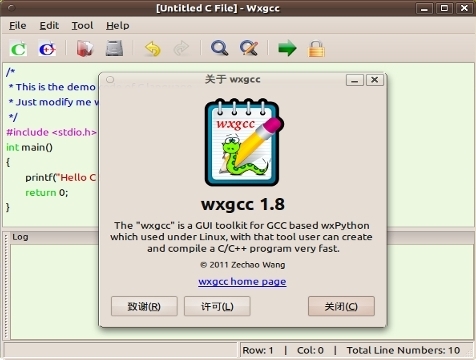Open the Edit menu

[49, 26]
